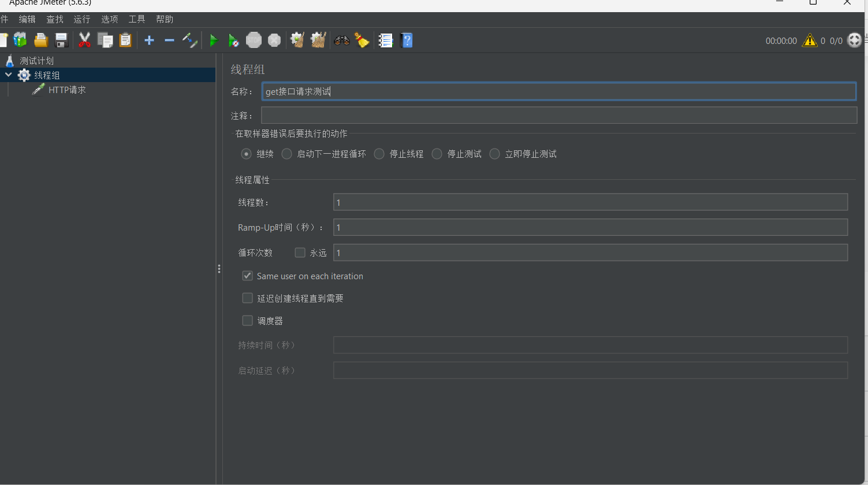Screen dimensions: 868x485
Task: Click the 0/0 thread count text
Action: (836, 41)
